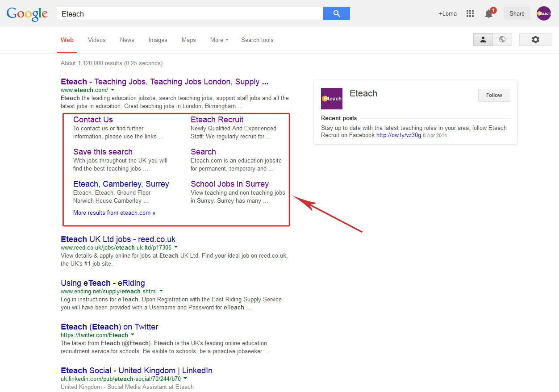Click the Follow button
The width and height of the screenshot is (559, 392).
[x=494, y=95]
